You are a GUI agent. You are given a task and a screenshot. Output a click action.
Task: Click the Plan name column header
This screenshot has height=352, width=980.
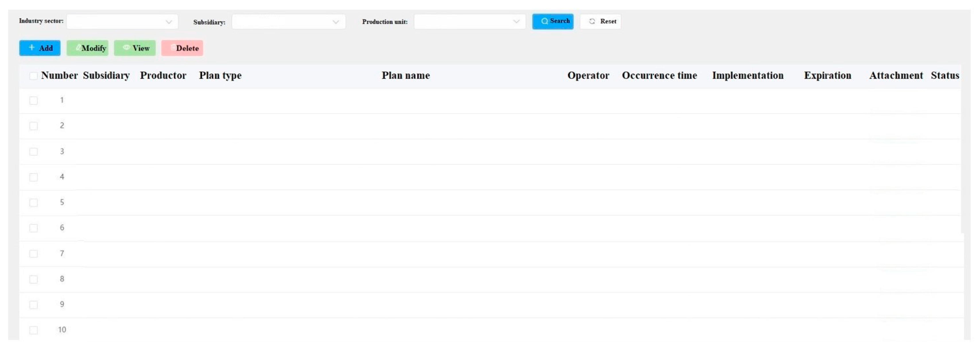tap(406, 75)
